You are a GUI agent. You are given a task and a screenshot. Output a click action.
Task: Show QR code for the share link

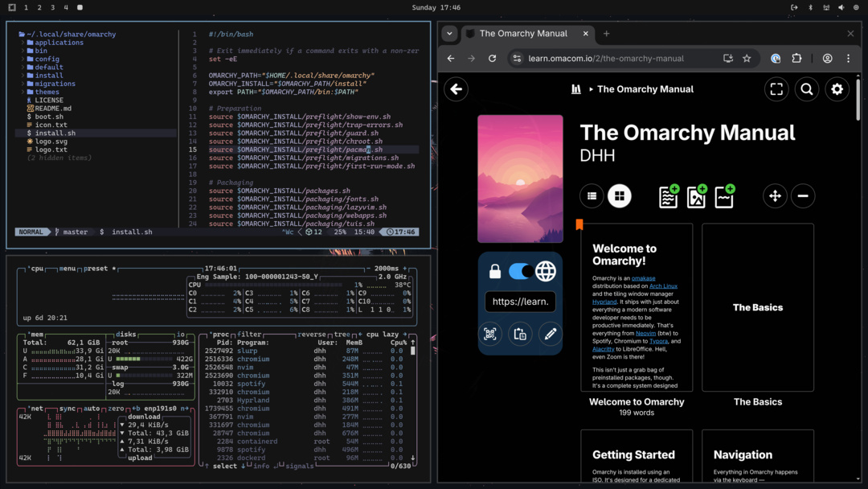pyautogui.click(x=490, y=335)
